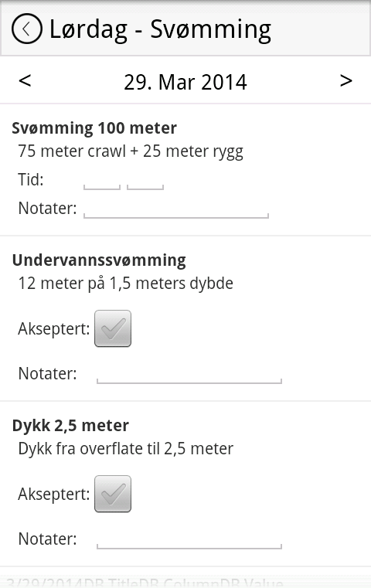This screenshot has width=371, height=588.
Task: Tap Dykk fra overflate til 2,5 meter text
Action: pos(126,449)
